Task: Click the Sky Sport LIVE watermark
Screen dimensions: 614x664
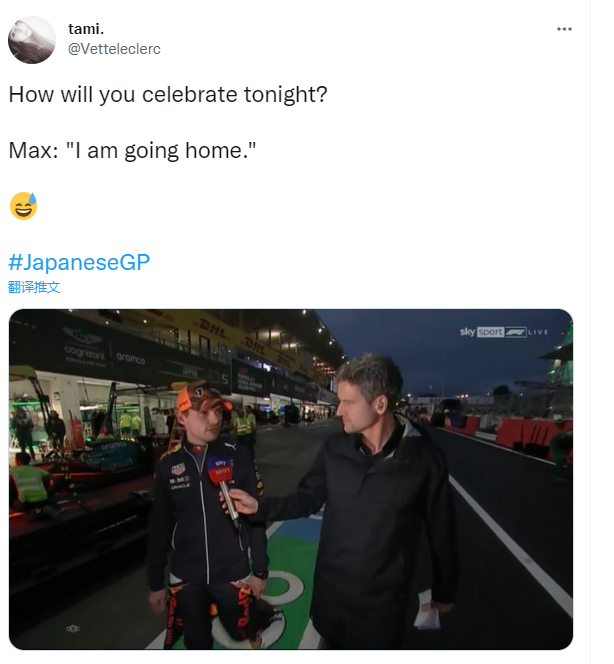Action: tap(504, 332)
